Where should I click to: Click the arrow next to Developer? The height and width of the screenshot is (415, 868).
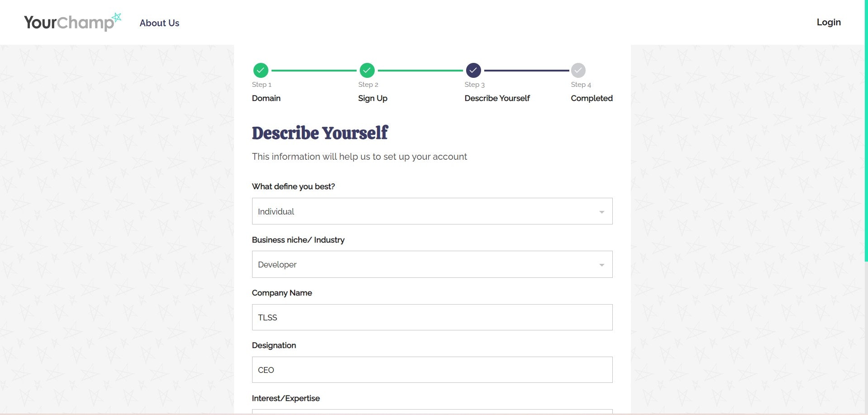[x=602, y=265]
